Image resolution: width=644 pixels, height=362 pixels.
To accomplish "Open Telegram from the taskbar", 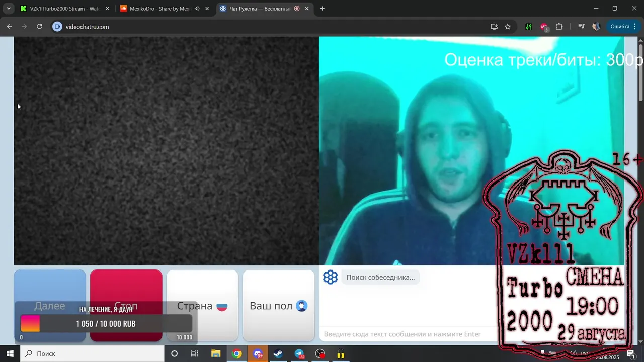I will point(299,354).
